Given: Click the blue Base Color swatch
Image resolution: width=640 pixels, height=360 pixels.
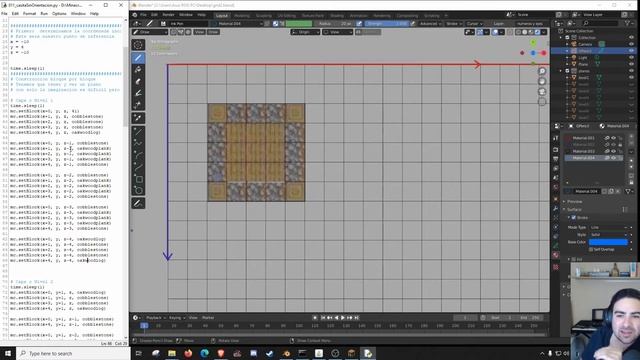Looking at the screenshot, I should [x=608, y=242].
